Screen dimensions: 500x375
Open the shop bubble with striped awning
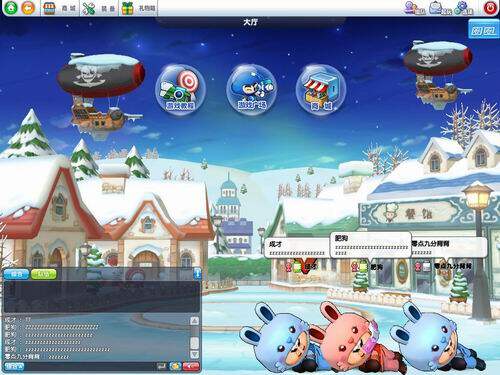click(321, 89)
